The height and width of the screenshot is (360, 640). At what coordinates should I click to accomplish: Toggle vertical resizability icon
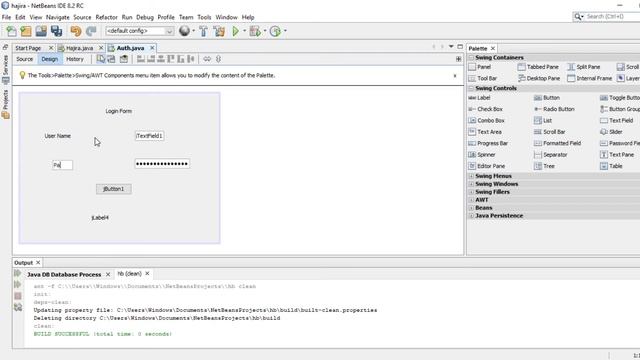[218, 59]
